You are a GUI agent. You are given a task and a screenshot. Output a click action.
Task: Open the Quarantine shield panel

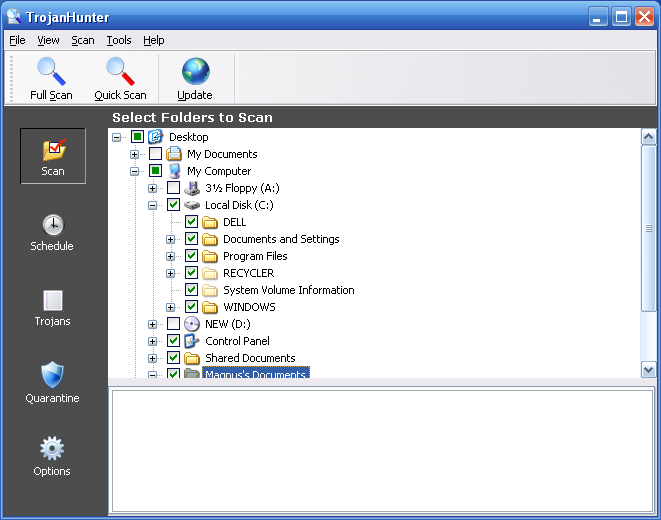(52, 382)
